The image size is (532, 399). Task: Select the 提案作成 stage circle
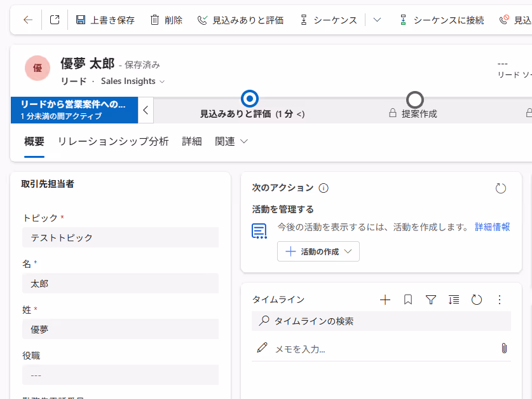coord(415,100)
